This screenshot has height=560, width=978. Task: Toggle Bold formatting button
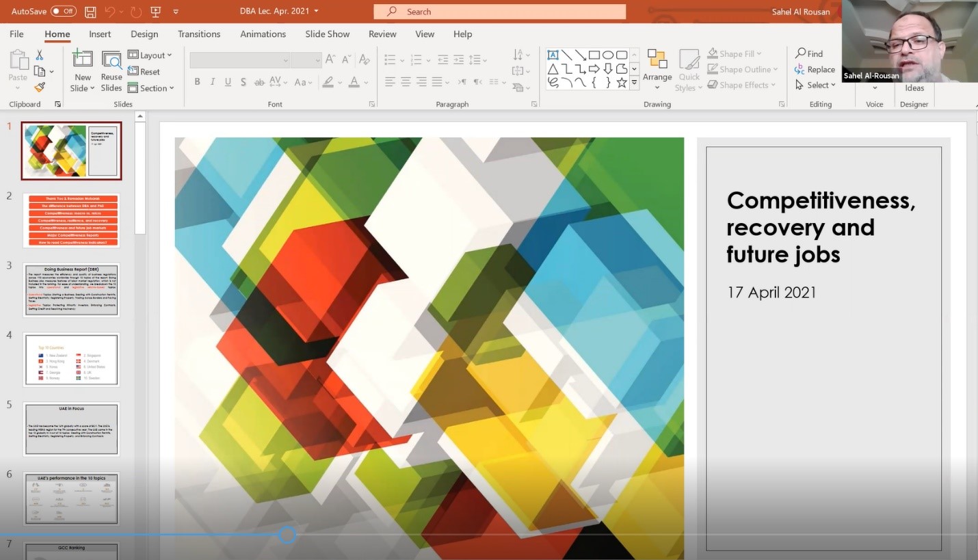click(x=197, y=82)
